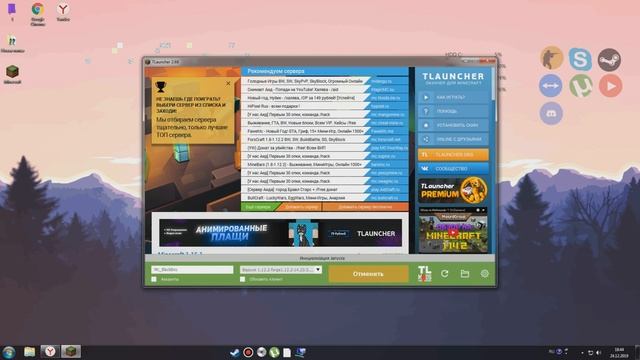This screenshot has width=640, height=360.
Task: Switch to Yandex browser in the taskbar
Action: click(50, 351)
